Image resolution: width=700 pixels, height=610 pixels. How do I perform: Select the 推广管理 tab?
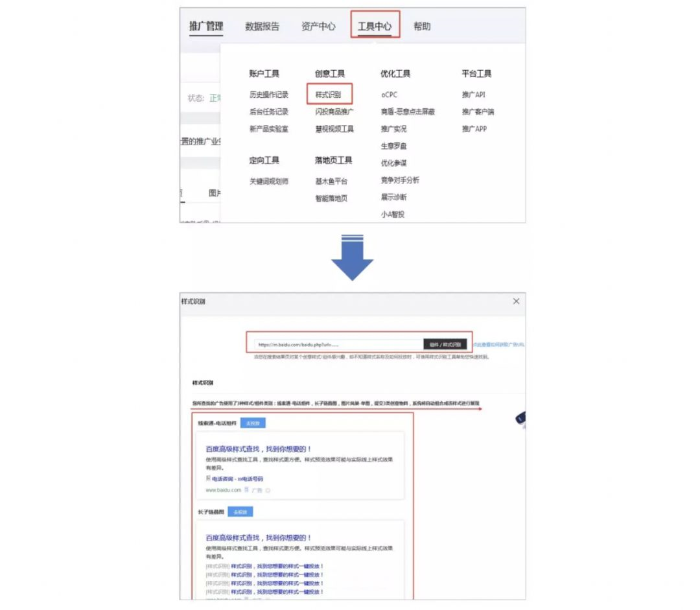point(206,27)
